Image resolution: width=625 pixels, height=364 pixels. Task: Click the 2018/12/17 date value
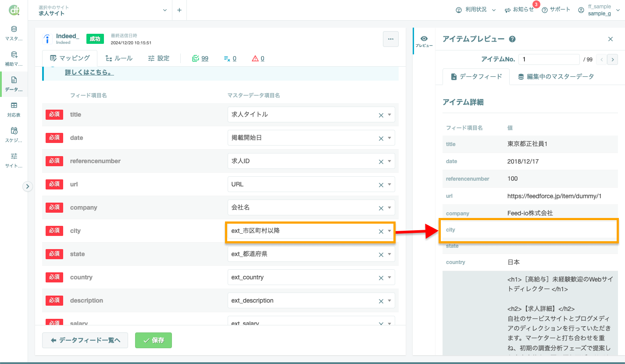click(523, 161)
